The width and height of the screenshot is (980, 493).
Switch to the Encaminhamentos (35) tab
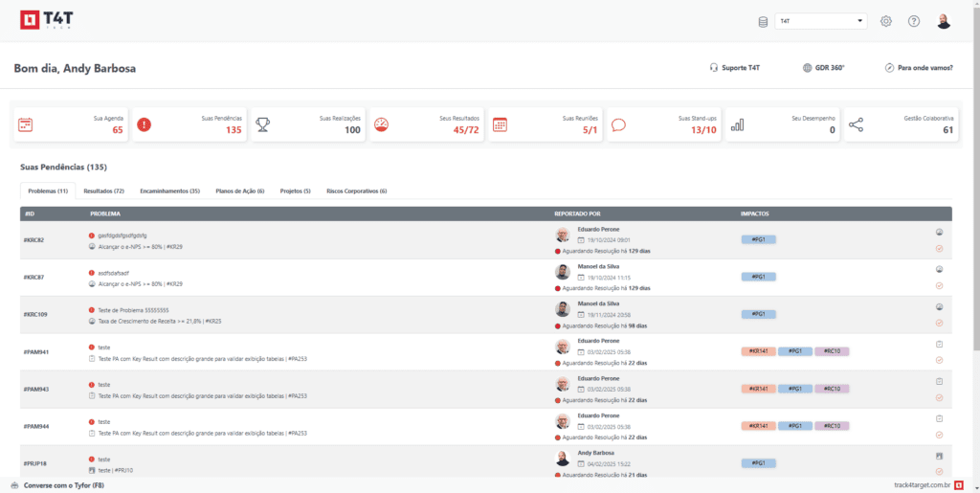tap(169, 190)
